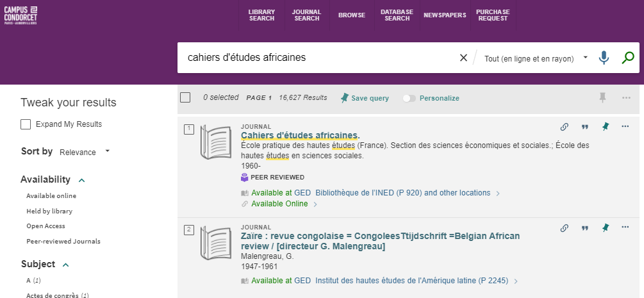Tick the select-all results checkbox
644x298 pixels.
pos(185,97)
